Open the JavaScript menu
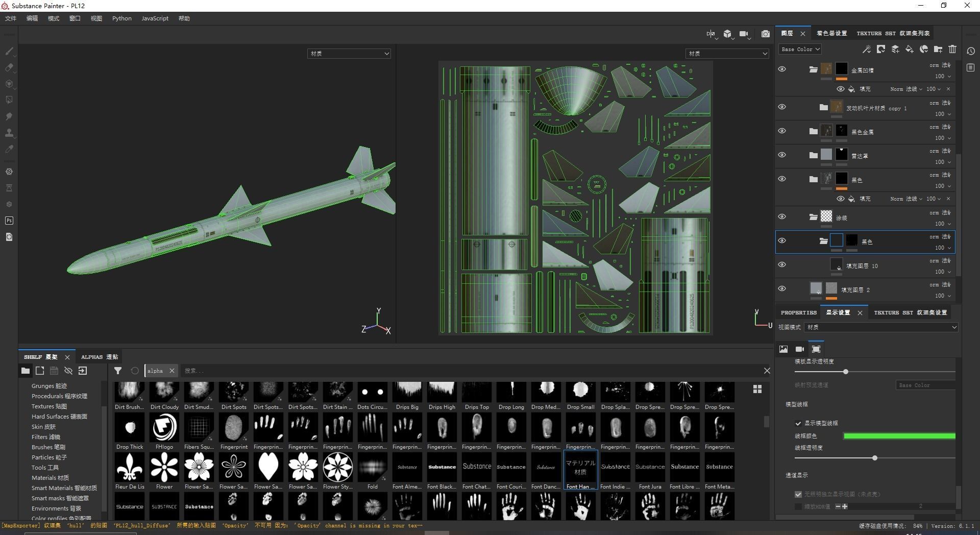The height and width of the screenshot is (535, 980). click(x=155, y=18)
